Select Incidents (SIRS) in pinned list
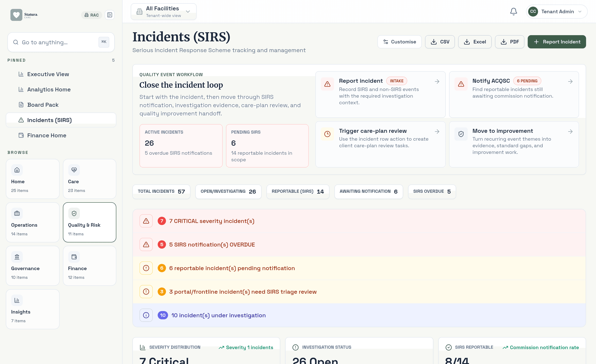The height and width of the screenshot is (364, 596). [x=61, y=120]
